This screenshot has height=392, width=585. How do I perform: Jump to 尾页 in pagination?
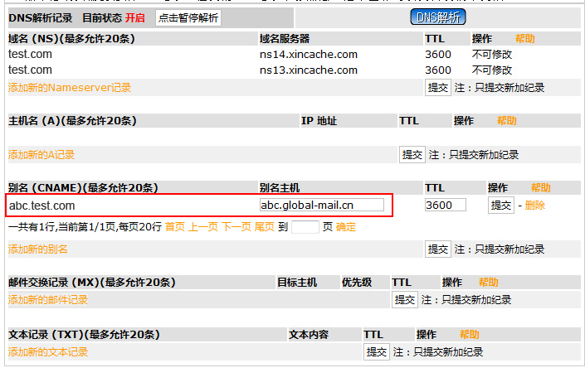pyautogui.click(x=265, y=227)
